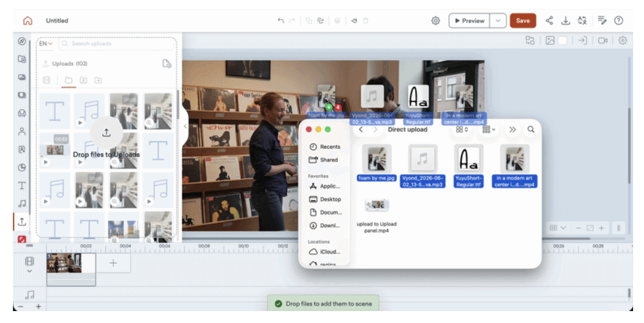Click the Preview button
The height and width of the screenshot is (323, 644).
[x=470, y=21]
